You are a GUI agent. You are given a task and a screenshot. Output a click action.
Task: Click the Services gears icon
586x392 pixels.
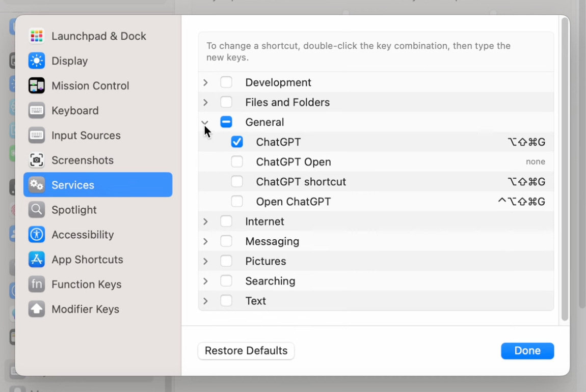point(36,185)
